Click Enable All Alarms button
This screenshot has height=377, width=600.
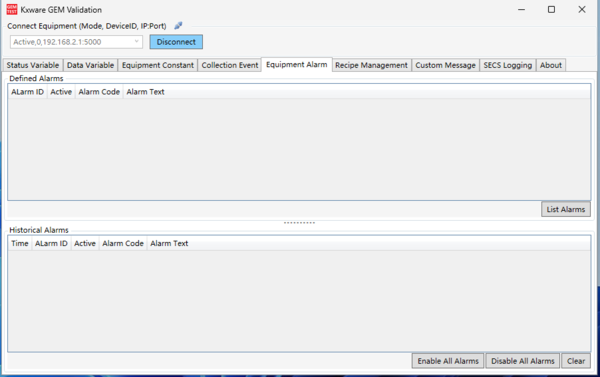tap(448, 361)
